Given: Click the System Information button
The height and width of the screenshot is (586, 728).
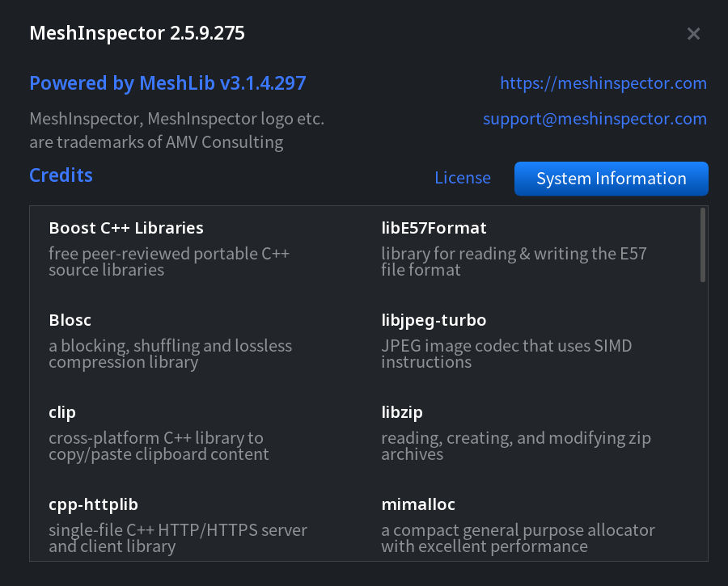Looking at the screenshot, I should point(611,179).
